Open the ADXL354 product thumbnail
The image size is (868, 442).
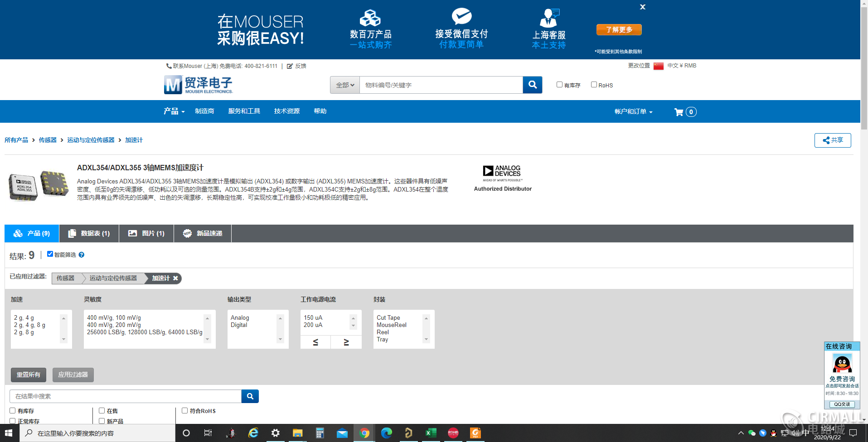38,186
